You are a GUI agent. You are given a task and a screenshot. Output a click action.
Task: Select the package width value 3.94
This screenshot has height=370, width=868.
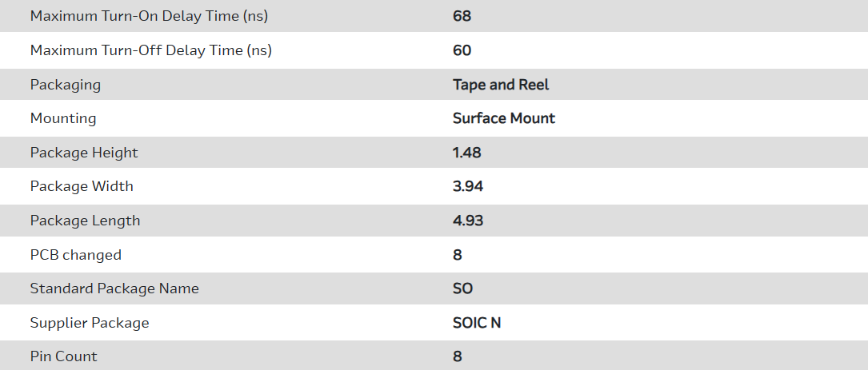tap(468, 186)
